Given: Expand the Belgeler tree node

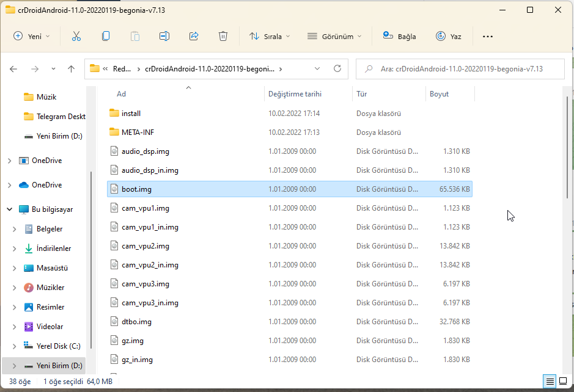Looking at the screenshot, I should pyautogui.click(x=15, y=229).
